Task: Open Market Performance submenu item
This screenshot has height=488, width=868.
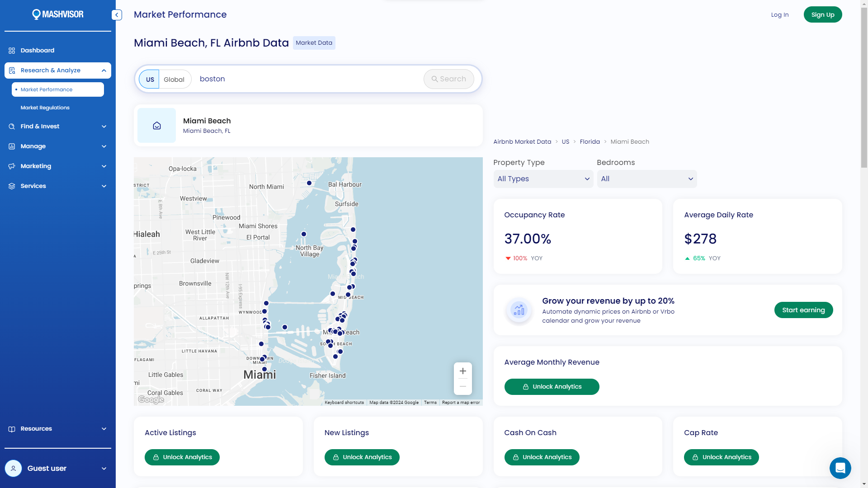Action: [x=58, y=89]
